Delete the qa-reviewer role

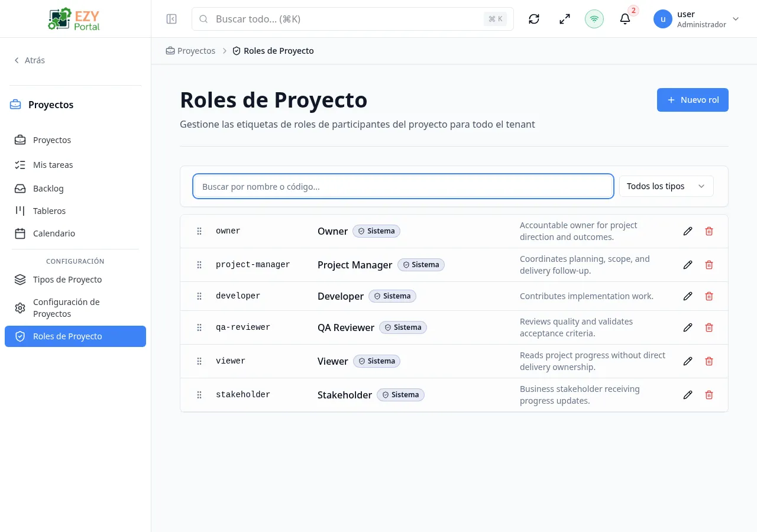click(709, 327)
